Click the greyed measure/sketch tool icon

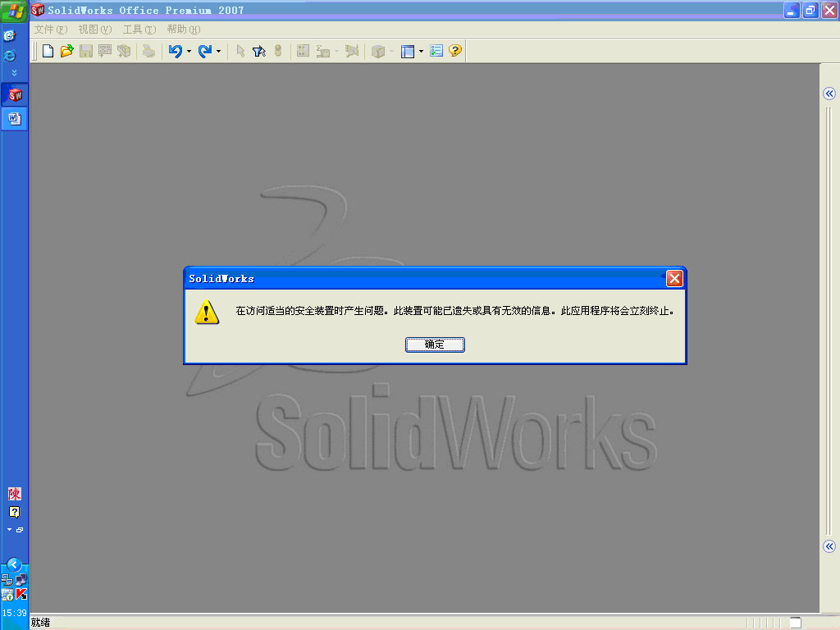pos(352,51)
